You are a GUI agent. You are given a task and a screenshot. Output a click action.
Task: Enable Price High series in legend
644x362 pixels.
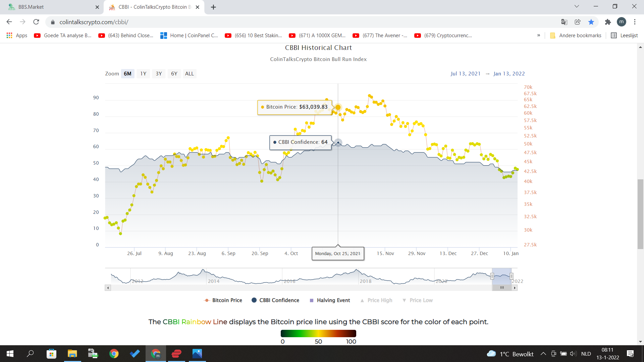tap(376, 300)
